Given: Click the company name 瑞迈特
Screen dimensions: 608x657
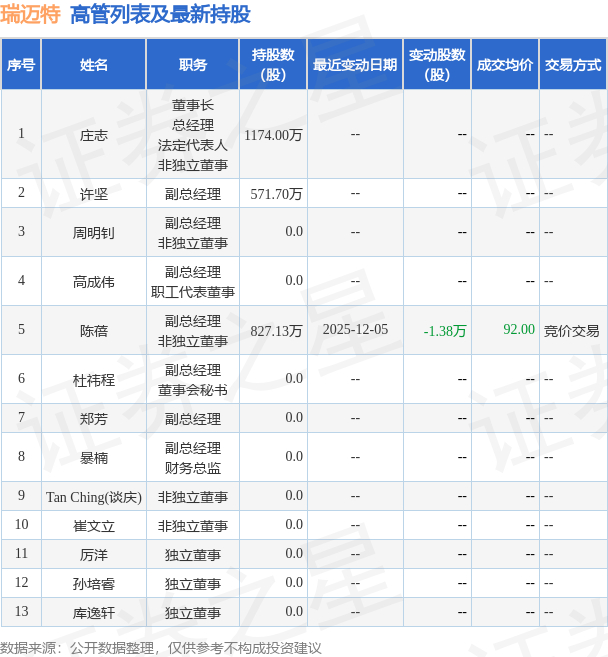Looking at the screenshot, I should coord(31,14).
